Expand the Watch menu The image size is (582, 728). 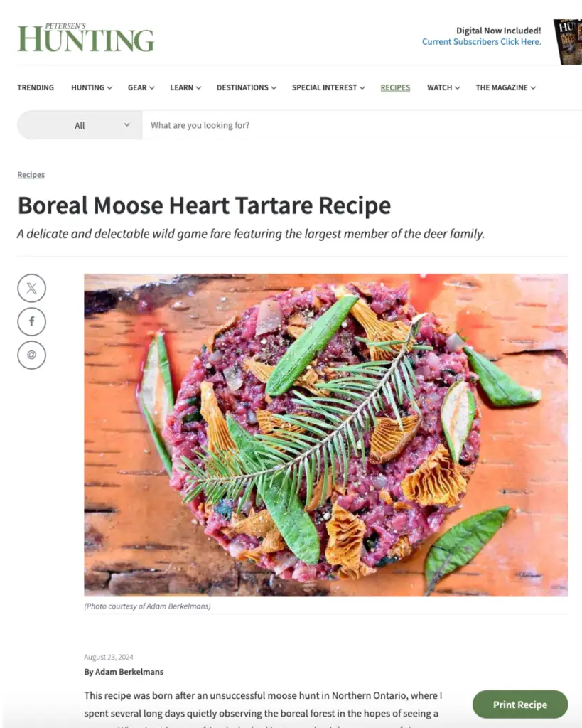[443, 87]
